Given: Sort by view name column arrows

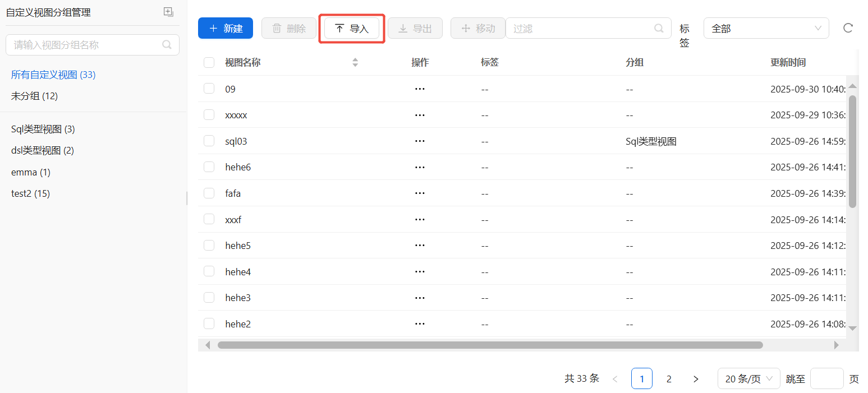Looking at the screenshot, I should (355, 62).
